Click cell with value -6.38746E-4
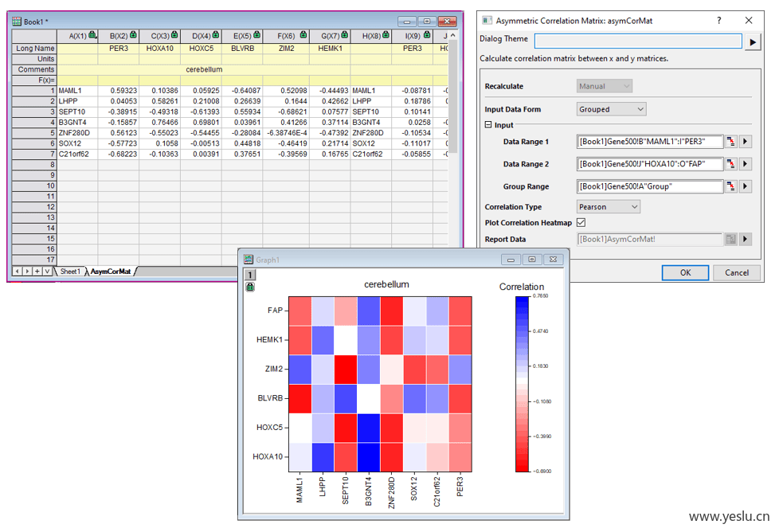 tap(286, 133)
